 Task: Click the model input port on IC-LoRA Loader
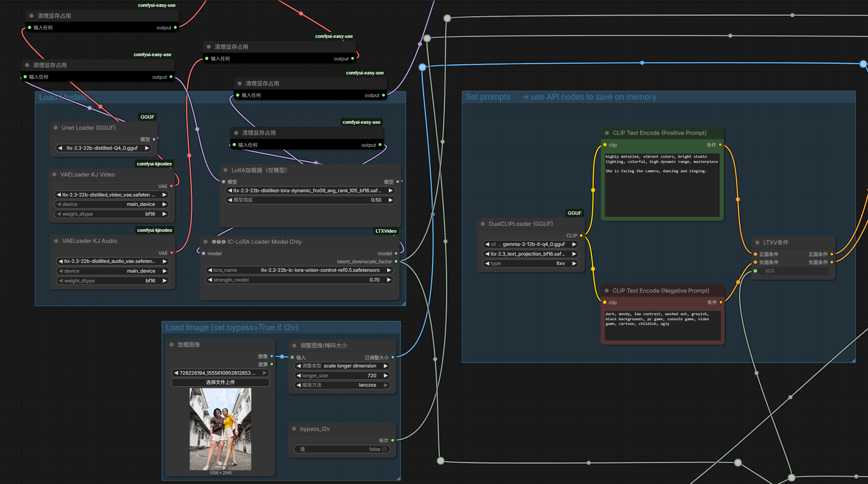[x=204, y=253]
